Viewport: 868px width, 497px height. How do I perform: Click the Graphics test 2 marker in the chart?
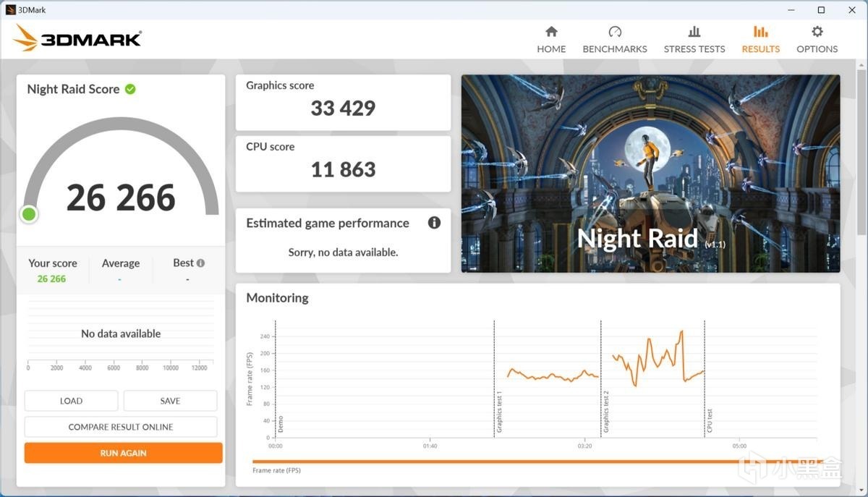pyautogui.click(x=605, y=411)
